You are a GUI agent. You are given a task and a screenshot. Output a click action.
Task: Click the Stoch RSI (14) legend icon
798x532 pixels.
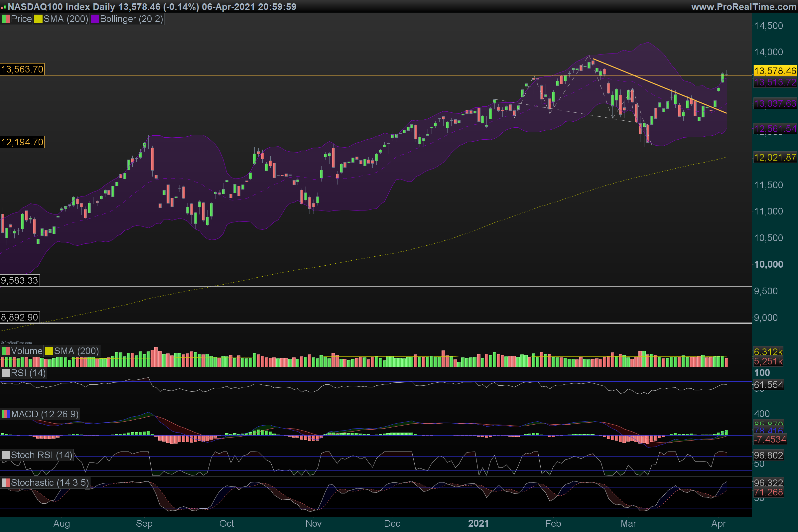6,455
